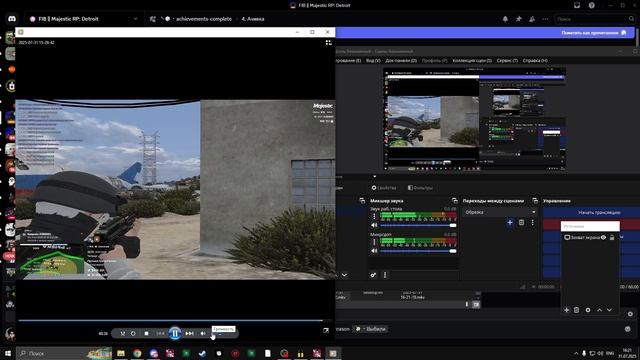Open source Свойства (properties) button in OBS
This screenshot has height=360, width=640.
384,188
